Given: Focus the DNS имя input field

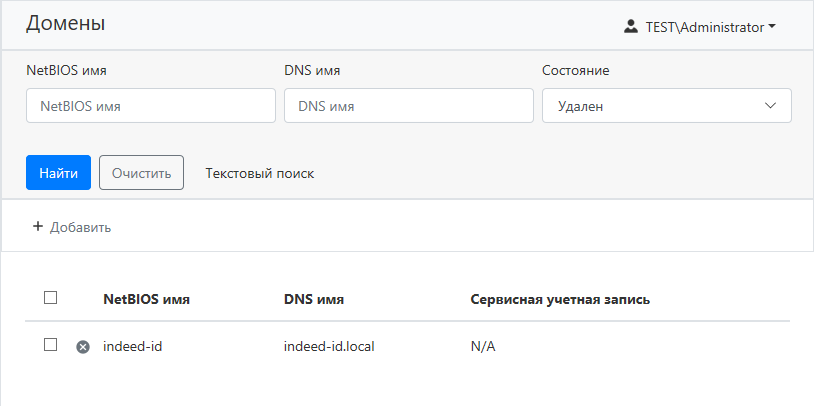Looking at the screenshot, I should click(408, 106).
